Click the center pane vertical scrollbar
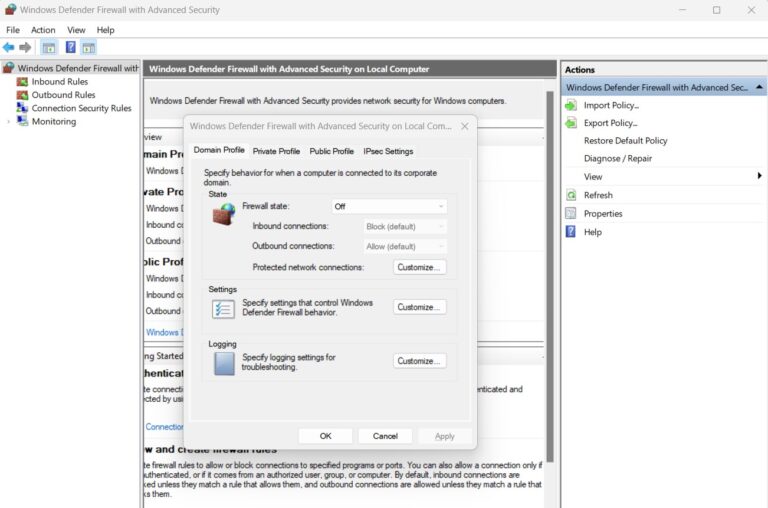Viewport: 768px width, 508px height. pyautogui.click(x=550, y=277)
